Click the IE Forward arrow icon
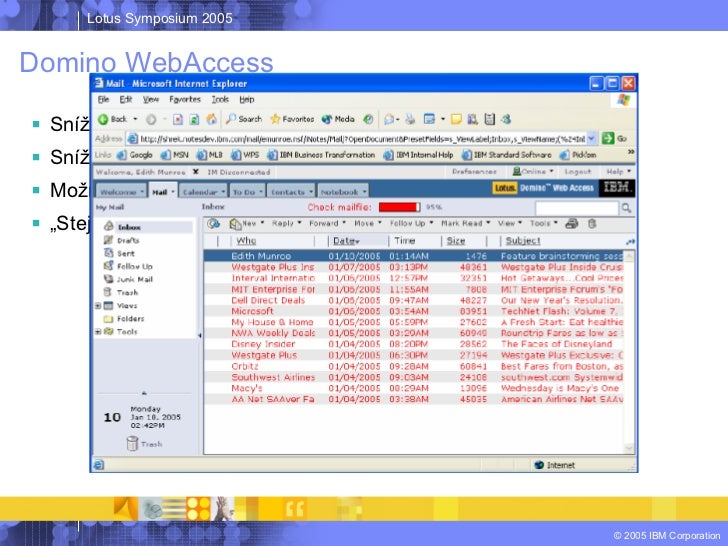This screenshot has width=728, height=546. click(x=151, y=120)
